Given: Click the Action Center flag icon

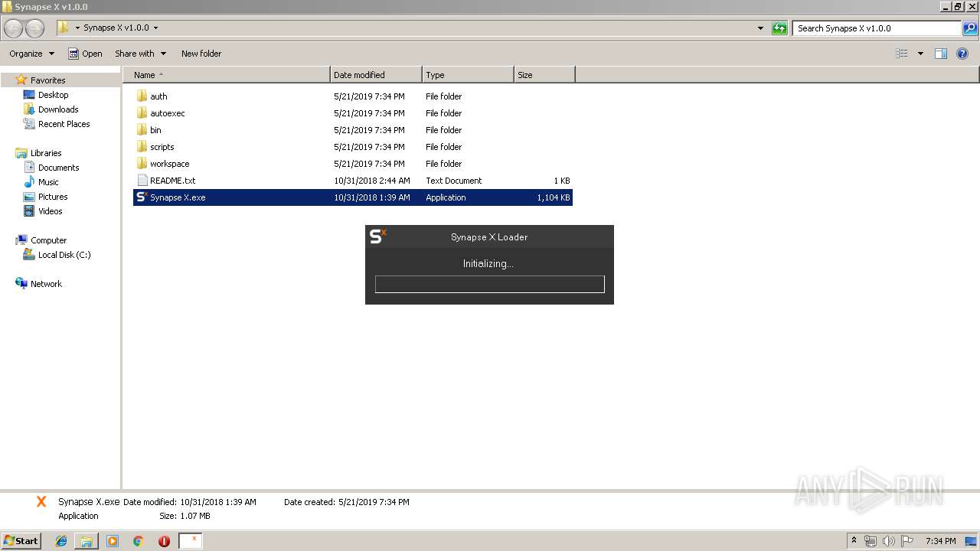Looking at the screenshot, I should pyautogui.click(x=907, y=541).
